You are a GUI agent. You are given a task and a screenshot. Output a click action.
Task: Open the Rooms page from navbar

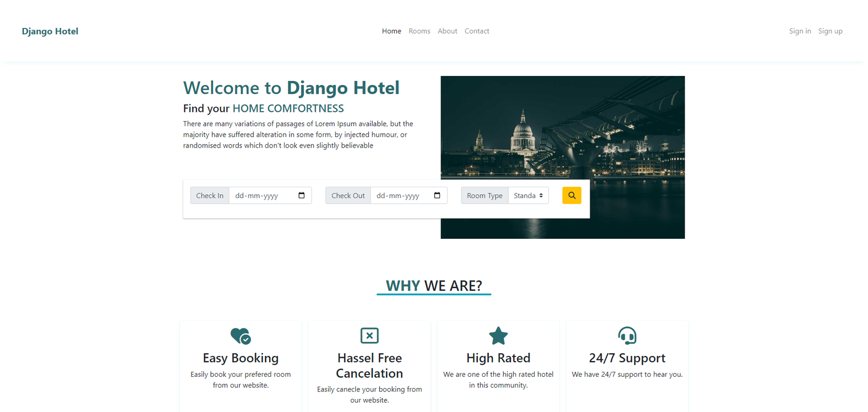tap(419, 31)
